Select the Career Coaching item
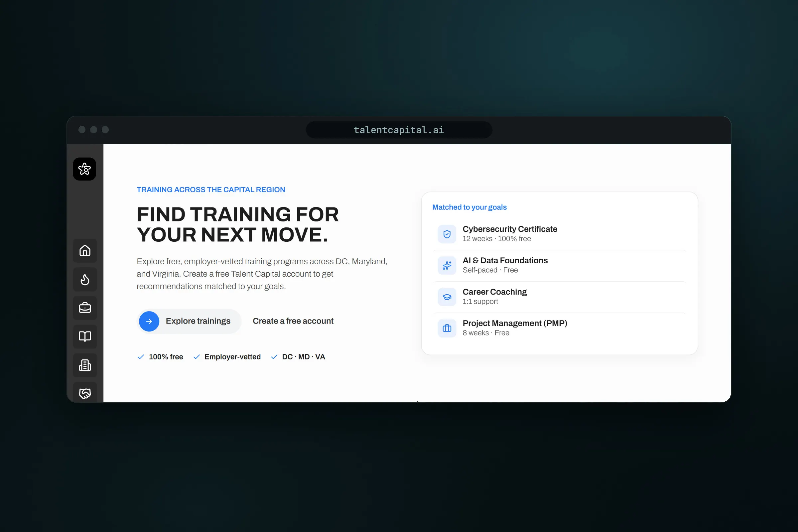The image size is (798, 532). [560, 297]
